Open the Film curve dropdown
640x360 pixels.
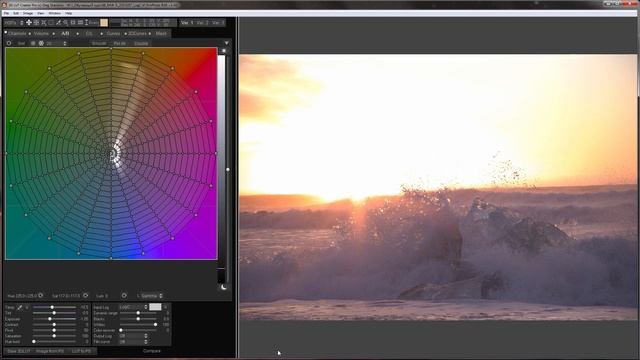[133, 342]
